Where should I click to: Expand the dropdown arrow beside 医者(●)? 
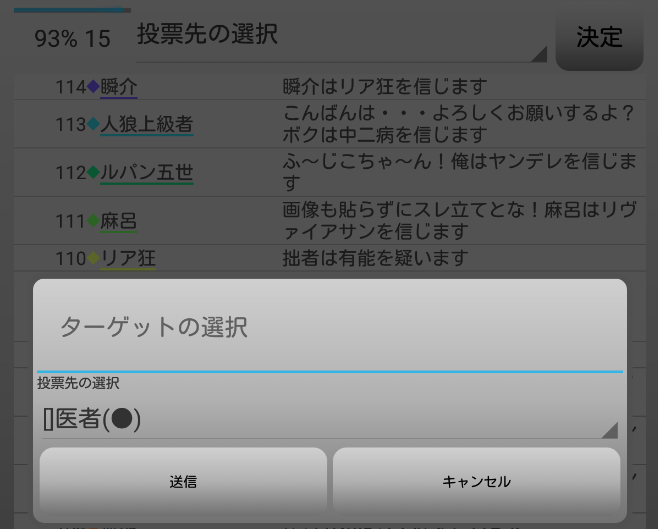[610, 430]
